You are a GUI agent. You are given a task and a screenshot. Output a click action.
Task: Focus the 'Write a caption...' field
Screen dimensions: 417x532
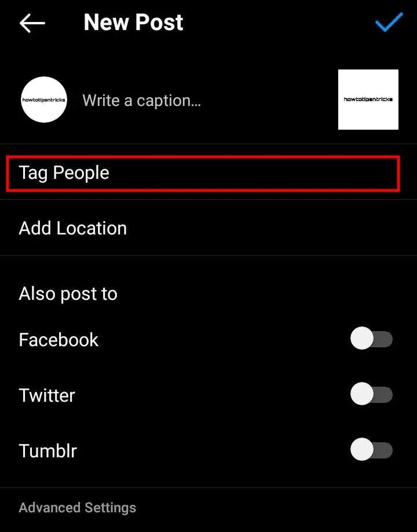click(141, 100)
